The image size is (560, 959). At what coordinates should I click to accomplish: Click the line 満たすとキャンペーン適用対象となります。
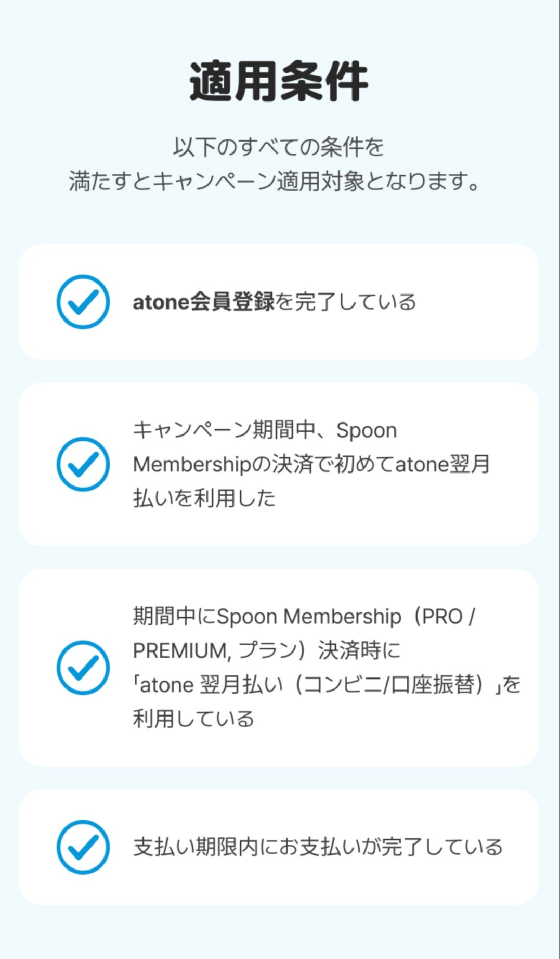(x=275, y=182)
